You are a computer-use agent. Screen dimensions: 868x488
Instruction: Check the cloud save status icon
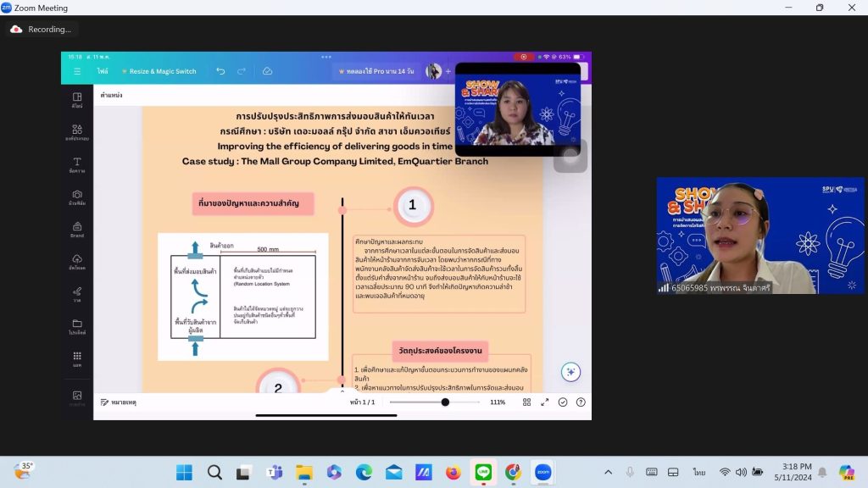point(267,71)
